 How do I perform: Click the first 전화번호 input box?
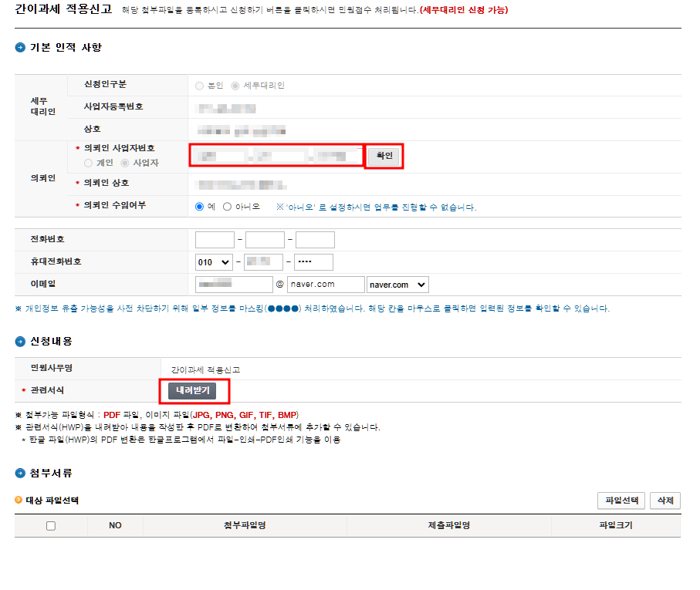[x=215, y=239]
